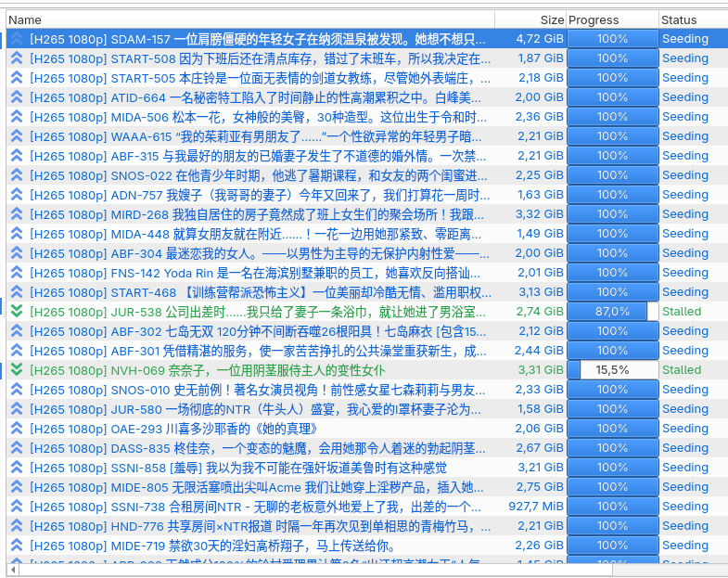The image size is (728, 578).
Task: Click the 2,74 GiB size of JUR-538
Action: click(540, 312)
